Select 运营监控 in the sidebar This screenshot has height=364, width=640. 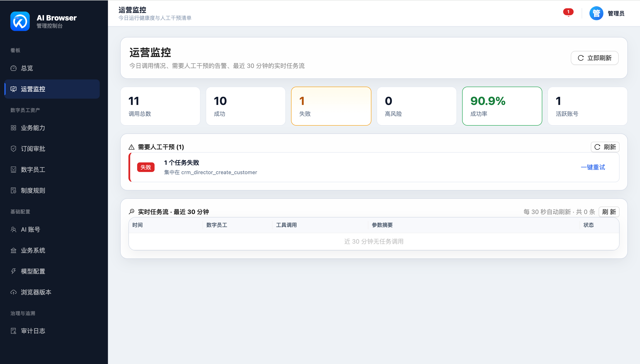coord(52,89)
